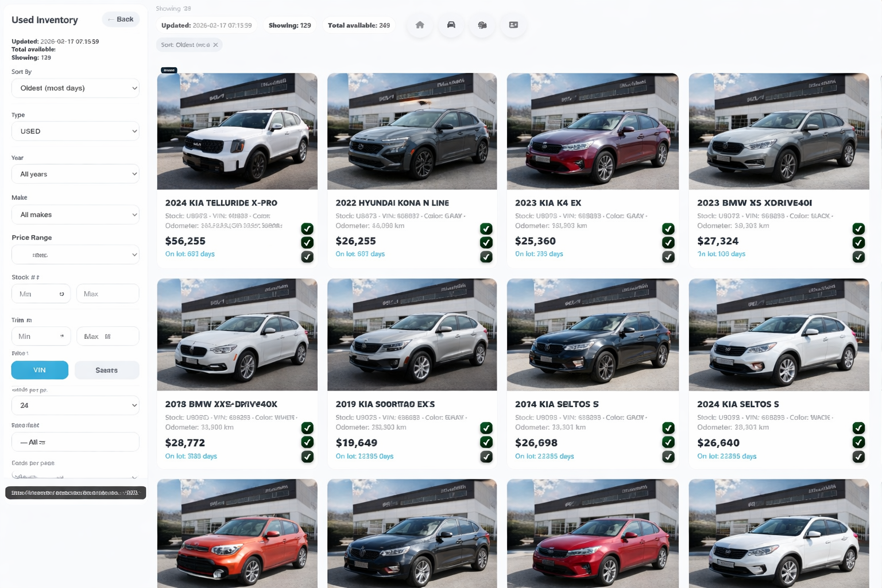Viewport: 882px width, 588px height.
Task: Toggle the VIN search mode button
Action: point(40,370)
